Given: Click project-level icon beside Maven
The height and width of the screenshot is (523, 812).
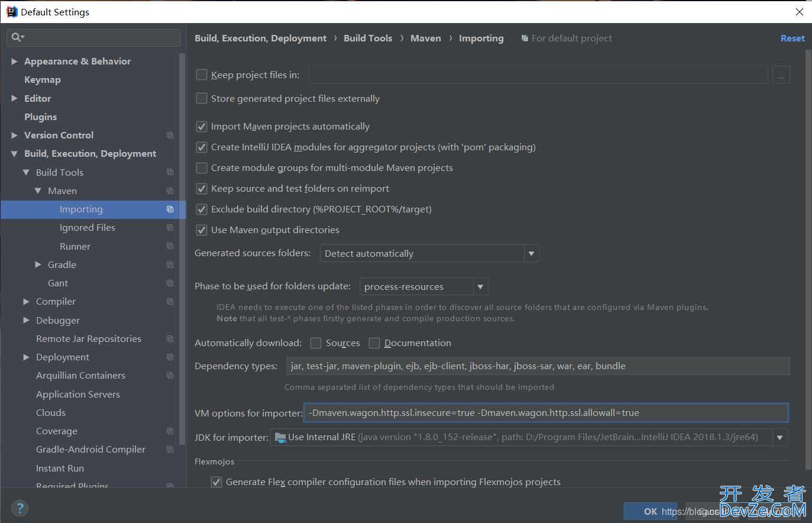Looking at the screenshot, I should click(170, 191).
